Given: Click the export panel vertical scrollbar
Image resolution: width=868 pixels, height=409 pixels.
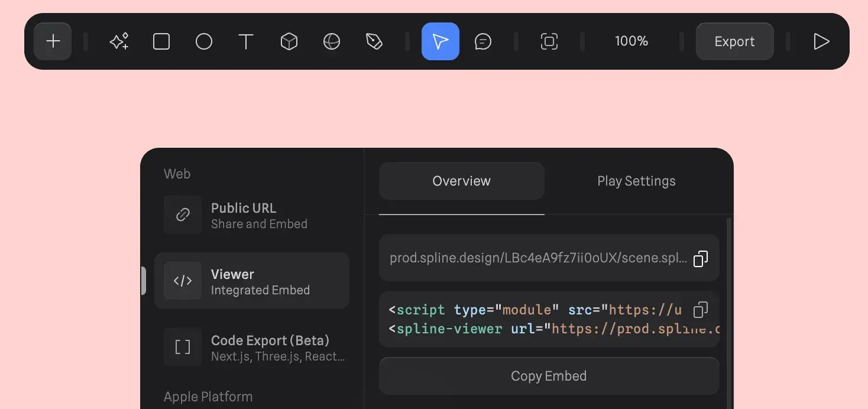Looking at the screenshot, I should pos(729,313).
